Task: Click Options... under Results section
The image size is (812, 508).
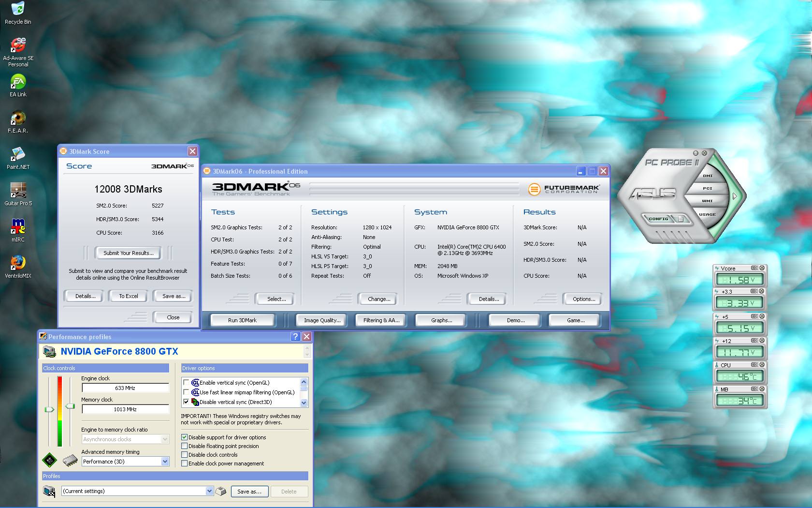Action: [584, 299]
